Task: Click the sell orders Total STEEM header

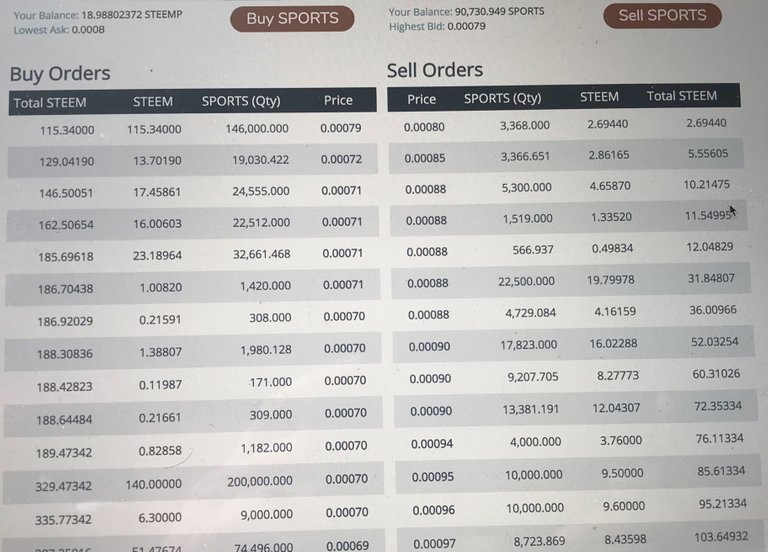Action: point(681,96)
